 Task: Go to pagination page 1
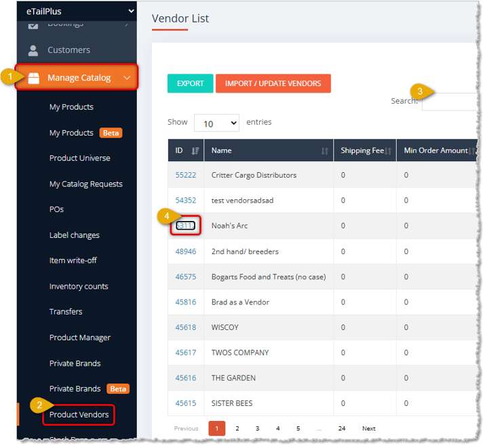click(x=217, y=429)
